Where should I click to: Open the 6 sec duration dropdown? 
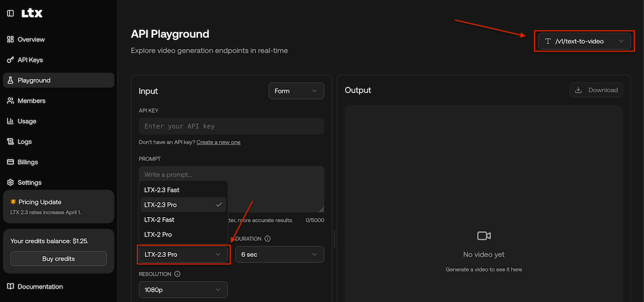tap(280, 254)
